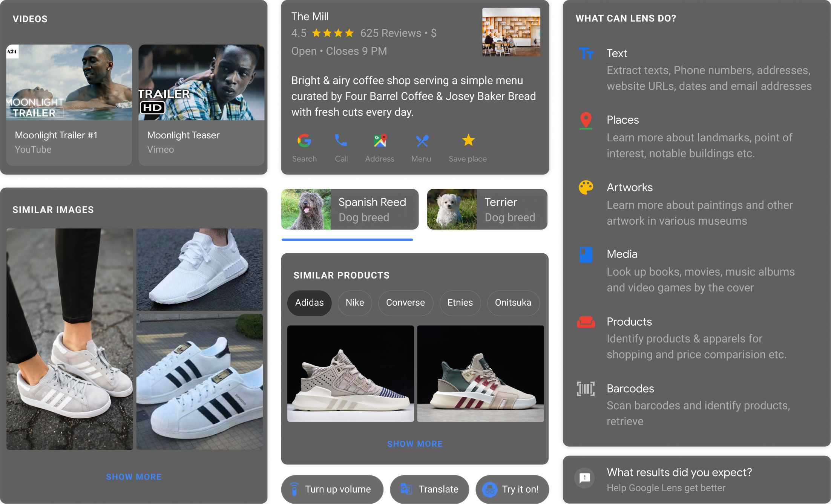Open the Address maps icon
This screenshot has height=504, width=831.
(380, 141)
